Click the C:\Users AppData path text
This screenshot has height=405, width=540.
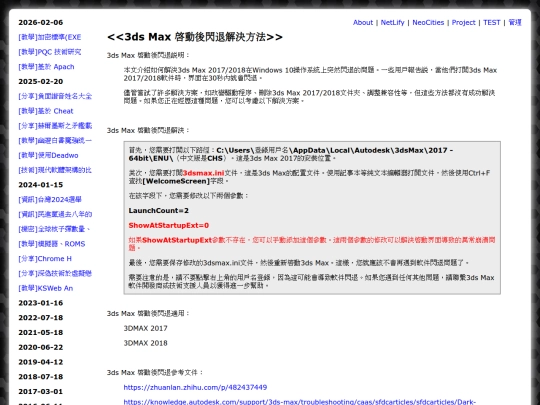(x=291, y=154)
